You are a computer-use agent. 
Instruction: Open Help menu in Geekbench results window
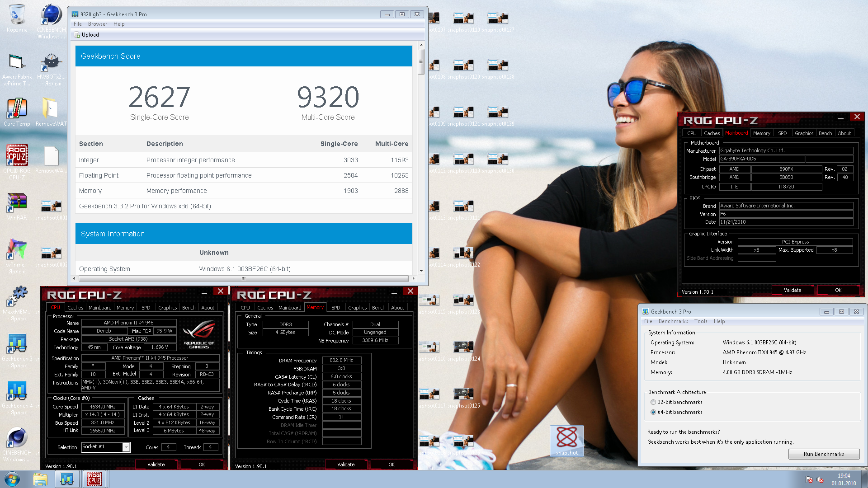tap(119, 24)
